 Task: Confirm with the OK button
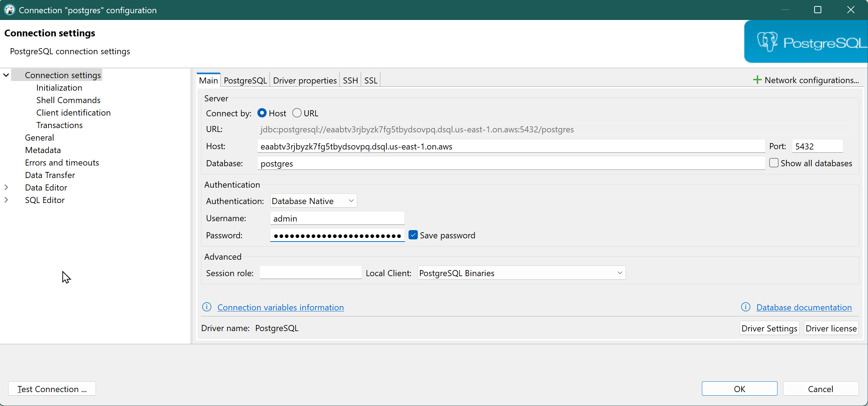click(x=739, y=389)
